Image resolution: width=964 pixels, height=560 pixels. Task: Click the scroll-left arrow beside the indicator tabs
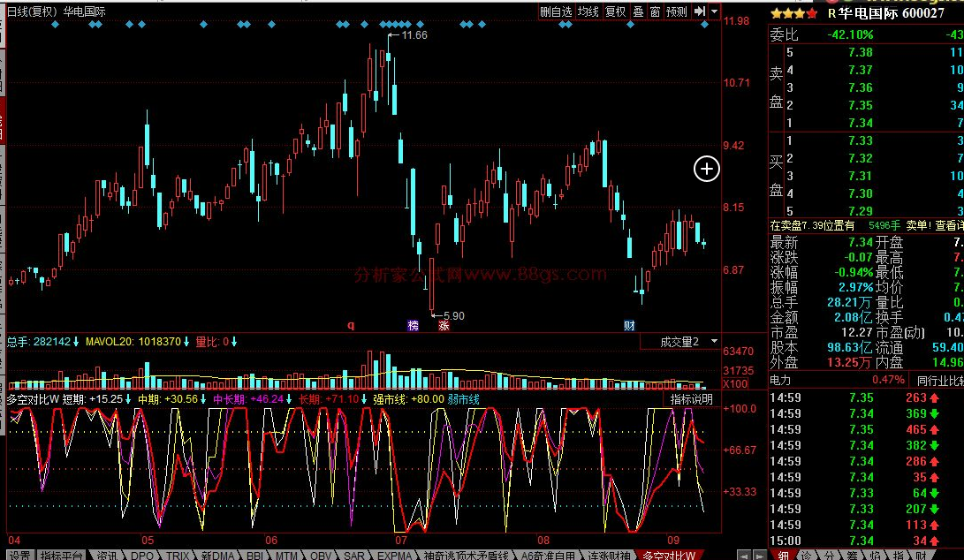(x=744, y=556)
